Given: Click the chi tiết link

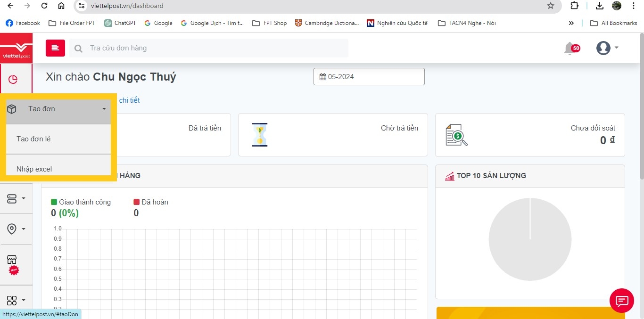Looking at the screenshot, I should tap(129, 100).
